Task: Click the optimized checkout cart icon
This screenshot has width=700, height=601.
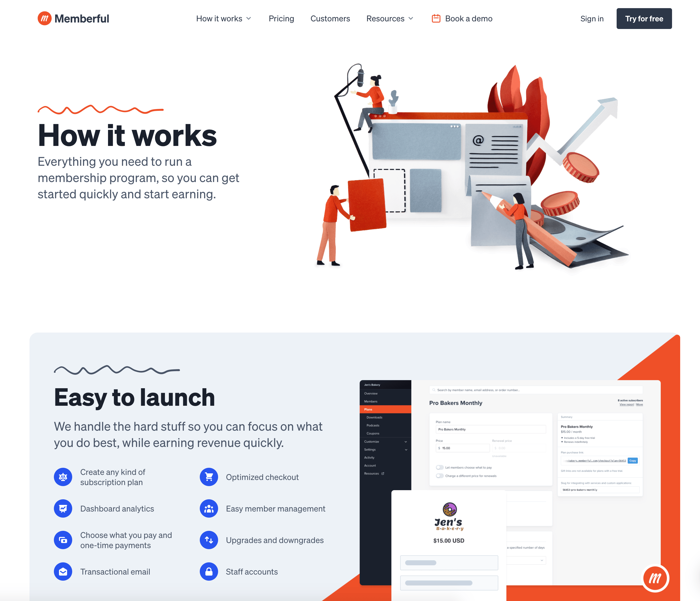Action: 209,476
